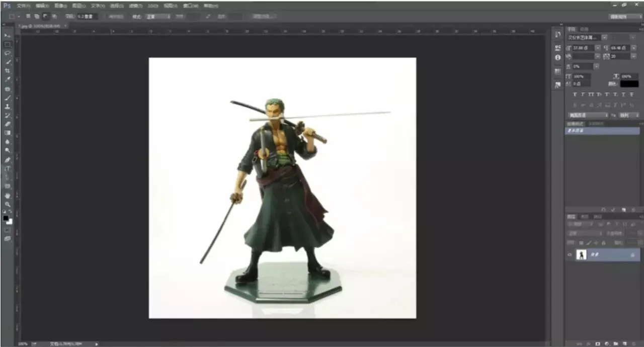The width and height of the screenshot is (644, 347).
Task: Select the Dodge tool
Action: pos(8,150)
